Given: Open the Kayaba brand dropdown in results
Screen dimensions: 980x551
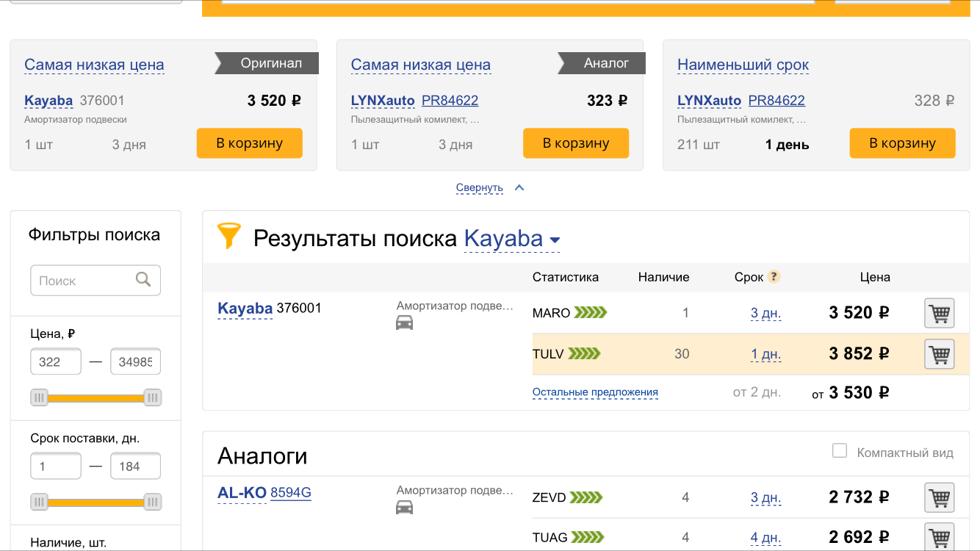Looking at the screenshot, I should click(x=512, y=240).
